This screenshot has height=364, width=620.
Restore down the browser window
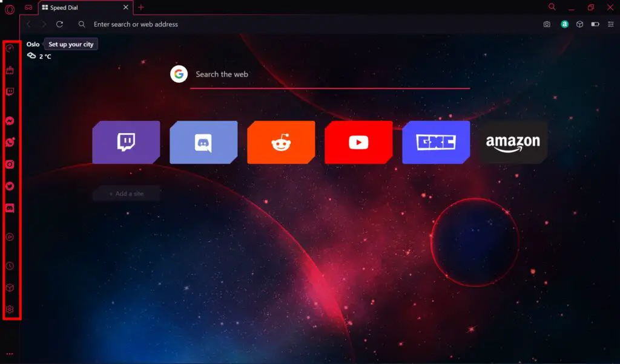pyautogui.click(x=591, y=7)
